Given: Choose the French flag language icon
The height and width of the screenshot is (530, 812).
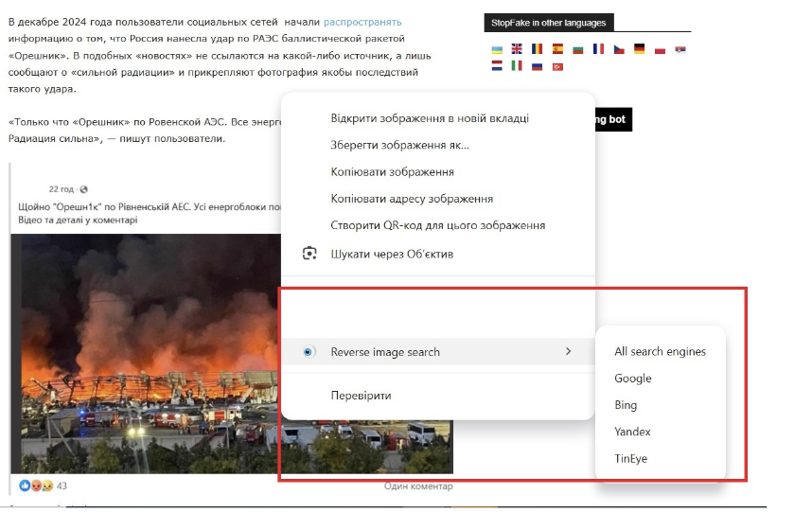Looking at the screenshot, I should tap(598, 49).
